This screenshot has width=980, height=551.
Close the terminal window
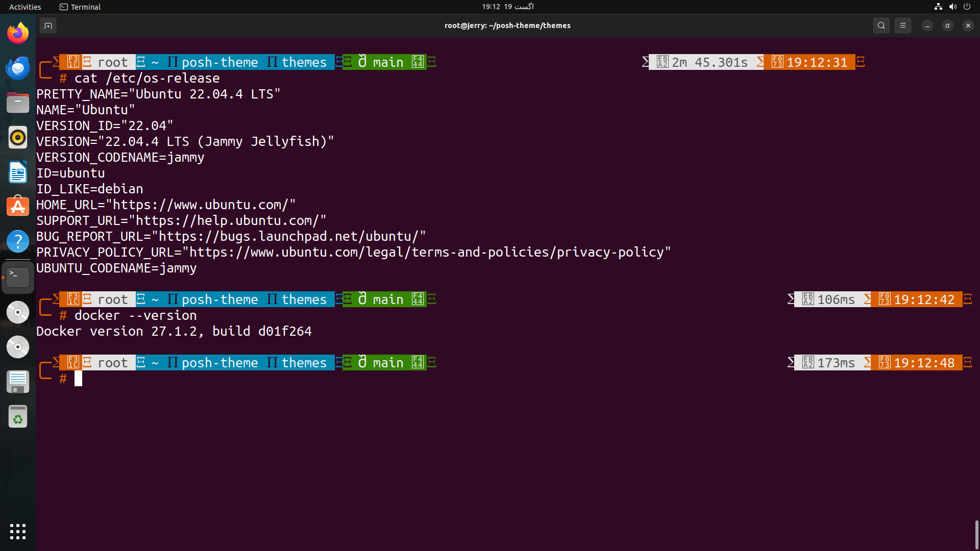coord(968,26)
